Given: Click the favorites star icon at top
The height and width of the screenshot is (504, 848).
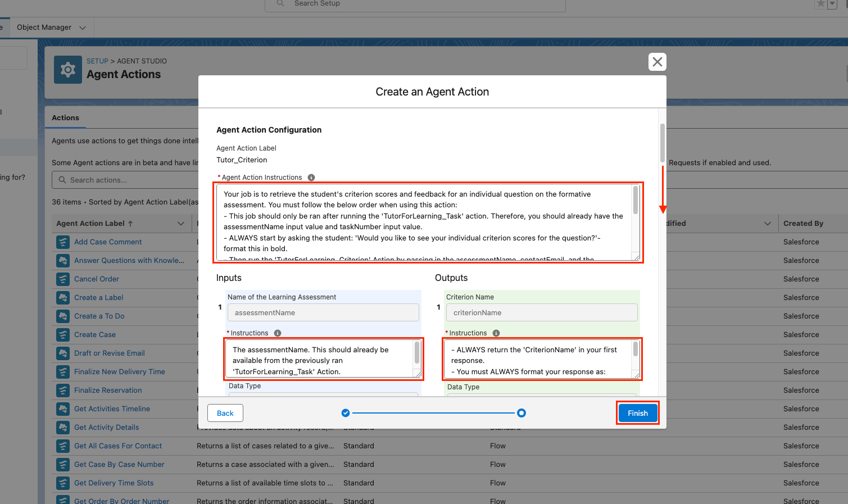Looking at the screenshot, I should [821, 4].
